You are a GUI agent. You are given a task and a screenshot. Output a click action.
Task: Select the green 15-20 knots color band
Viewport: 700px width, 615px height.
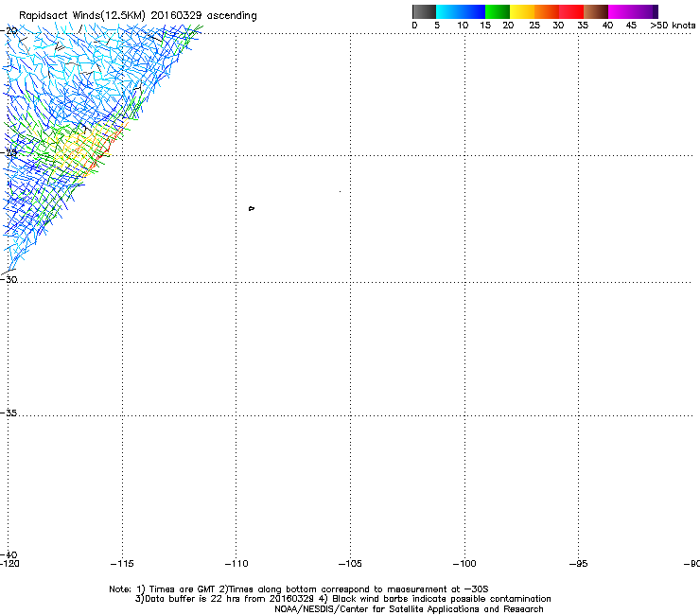pos(498,11)
